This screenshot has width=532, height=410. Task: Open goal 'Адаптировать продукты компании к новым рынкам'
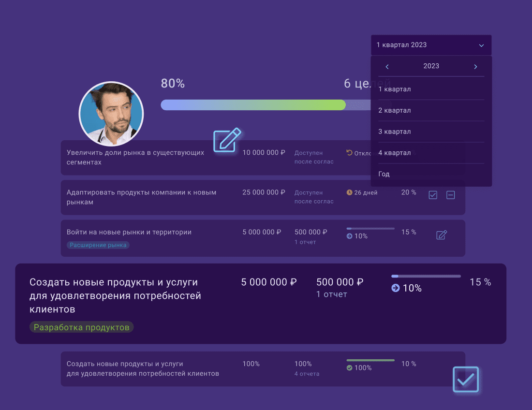(x=142, y=197)
